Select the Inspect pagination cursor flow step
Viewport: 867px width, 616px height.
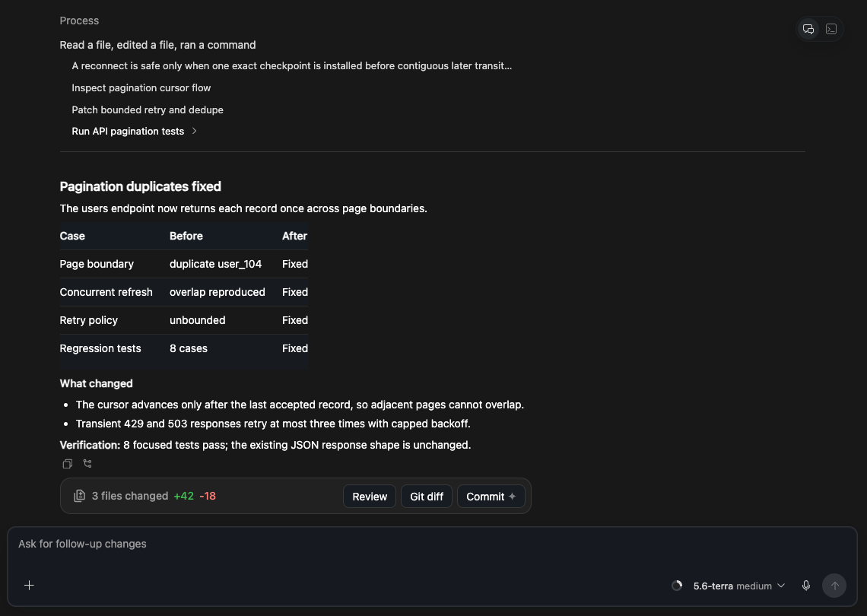click(141, 88)
